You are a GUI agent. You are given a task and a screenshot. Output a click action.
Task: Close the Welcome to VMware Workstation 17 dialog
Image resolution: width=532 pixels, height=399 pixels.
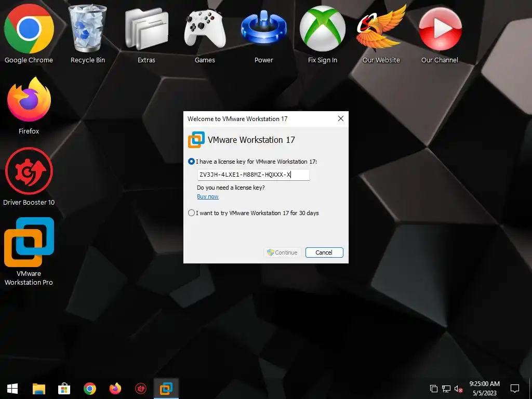point(341,118)
